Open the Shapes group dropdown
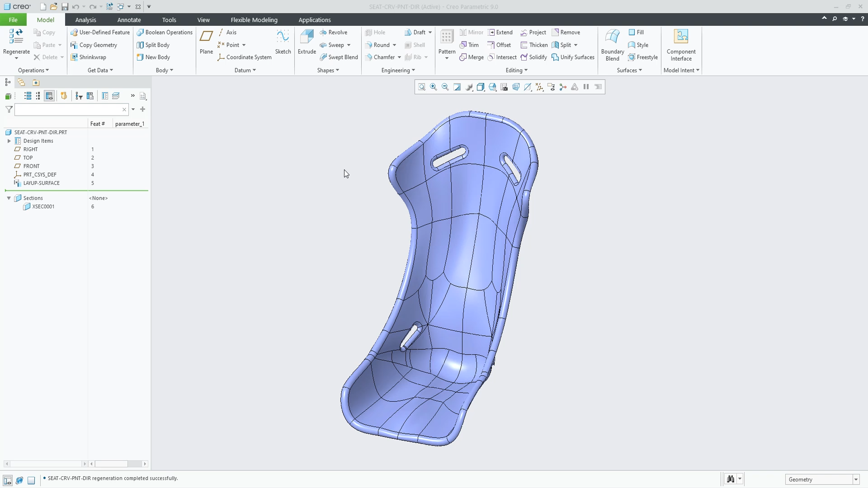 point(328,70)
